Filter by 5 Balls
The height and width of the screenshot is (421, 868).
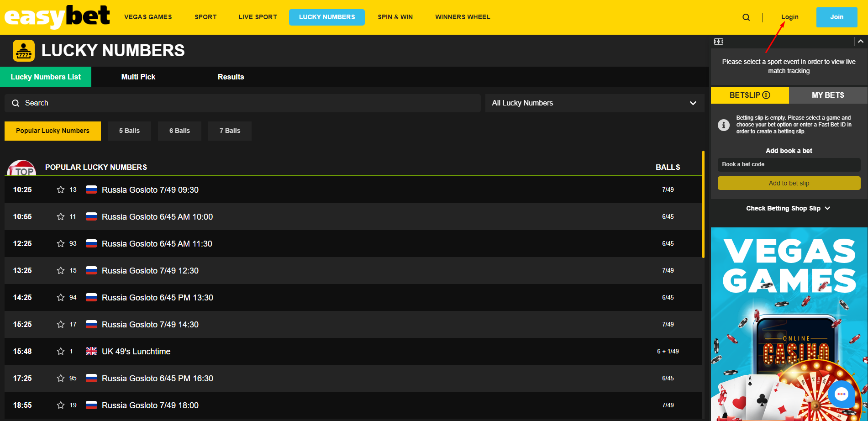click(129, 131)
